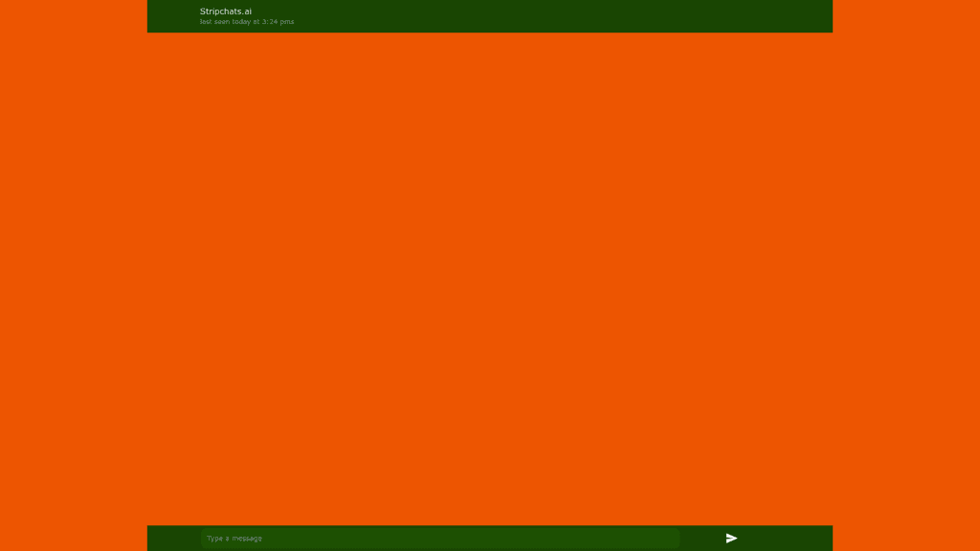Click the green chat header bar
Image resolution: width=980 pixels, height=551 pixels.
(574, 16)
